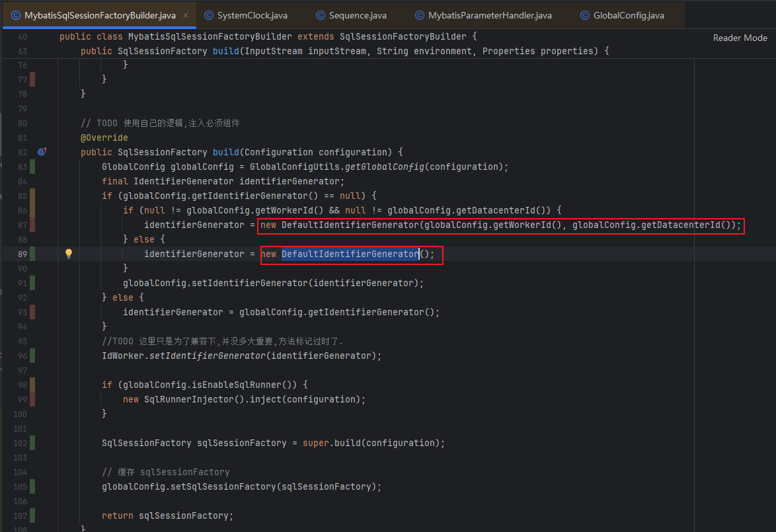This screenshot has width=776, height=532.
Task: Click the red change marker at line 77
Action: tap(32, 79)
